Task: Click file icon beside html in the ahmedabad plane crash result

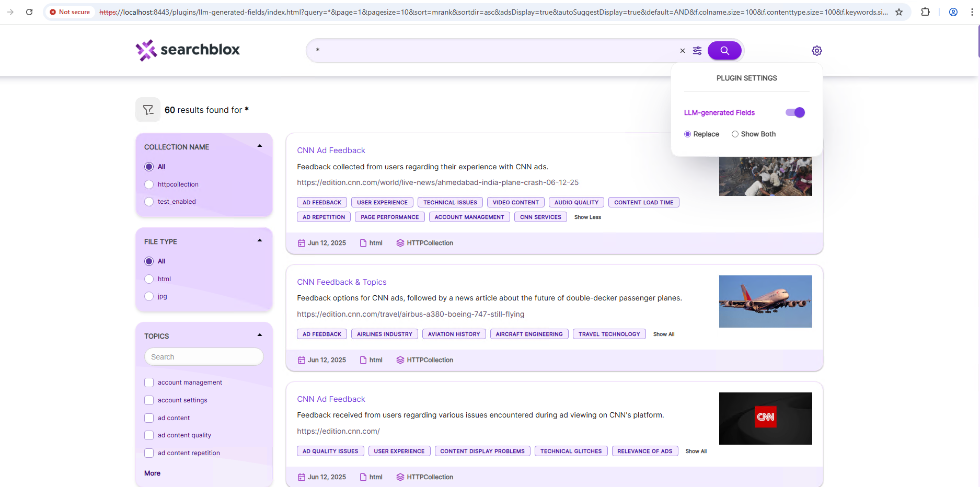Action: (363, 243)
